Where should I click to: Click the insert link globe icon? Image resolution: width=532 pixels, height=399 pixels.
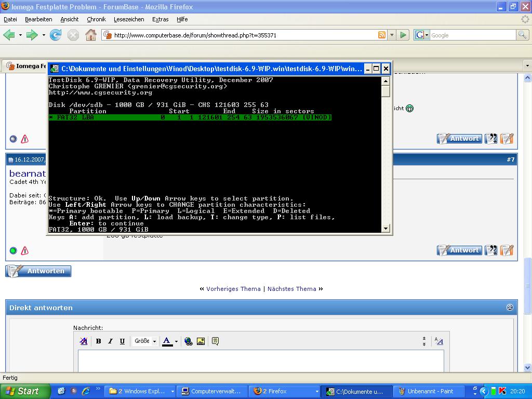tap(189, 341)
